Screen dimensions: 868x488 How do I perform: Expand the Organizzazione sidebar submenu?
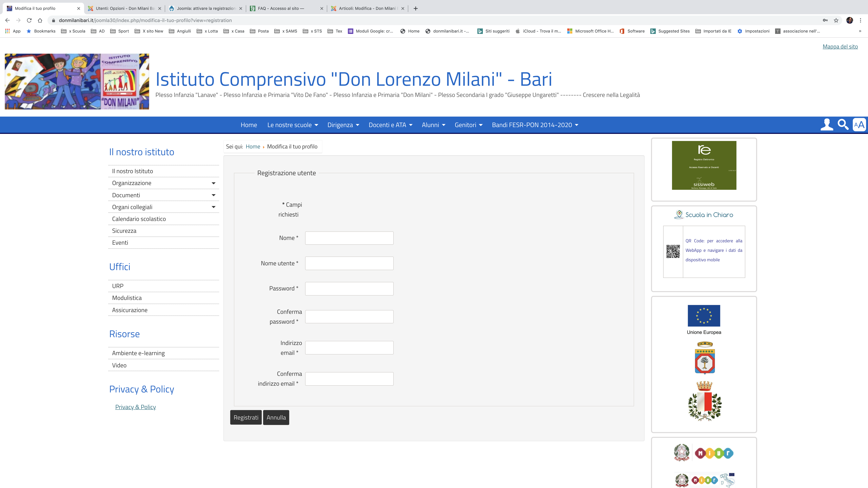(213, 183)
